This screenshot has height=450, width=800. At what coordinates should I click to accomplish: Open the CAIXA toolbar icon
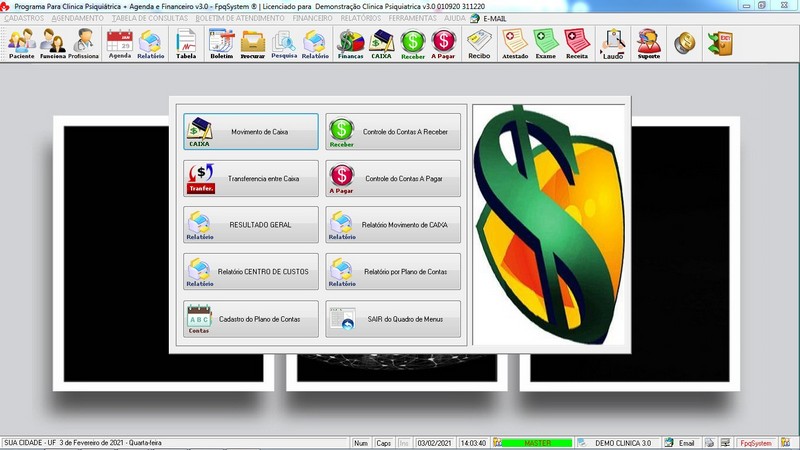[381, 44]
